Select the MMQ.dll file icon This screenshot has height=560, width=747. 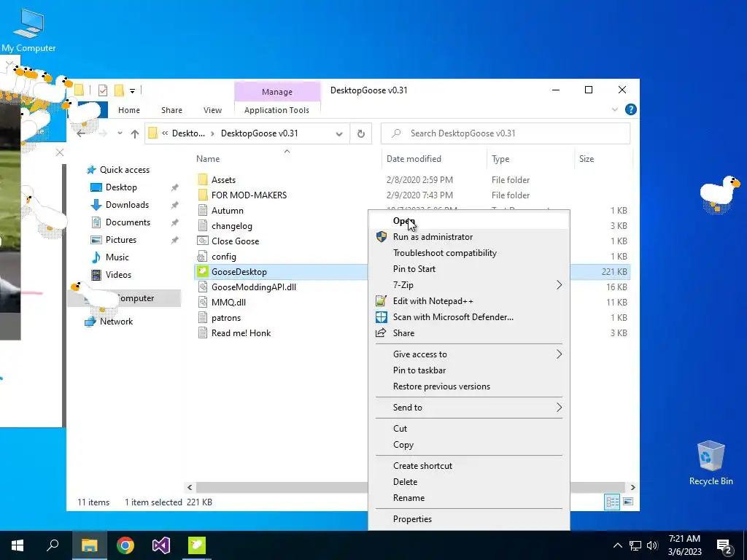coord(203,302)
